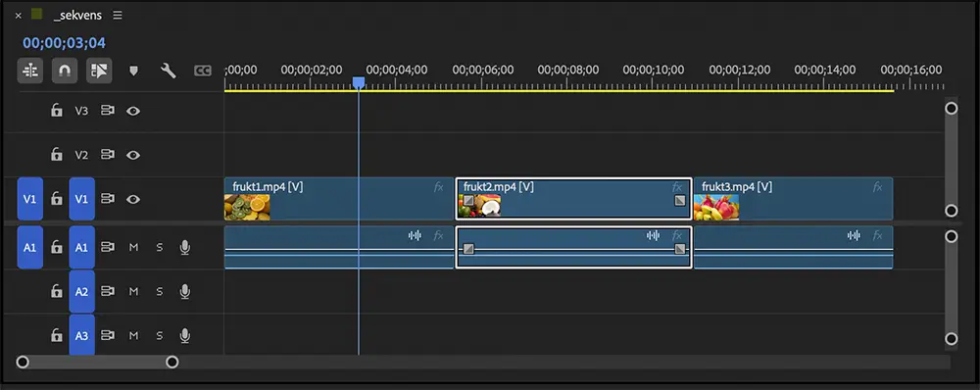Open _sekvens panel hamburger menu

point(118,16)
